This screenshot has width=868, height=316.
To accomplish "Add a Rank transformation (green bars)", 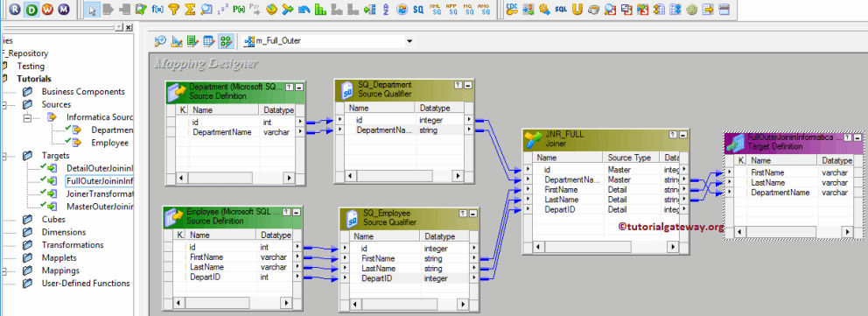I will tap(320, 10).
